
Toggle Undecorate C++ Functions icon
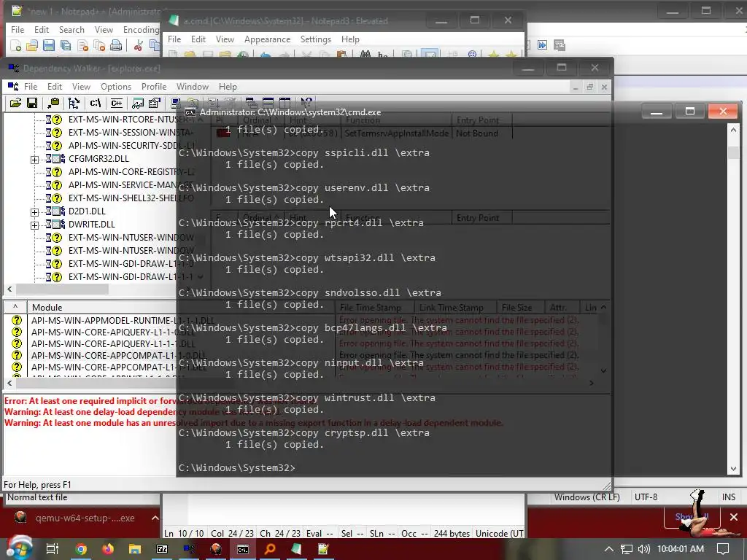tap(116, 103)
